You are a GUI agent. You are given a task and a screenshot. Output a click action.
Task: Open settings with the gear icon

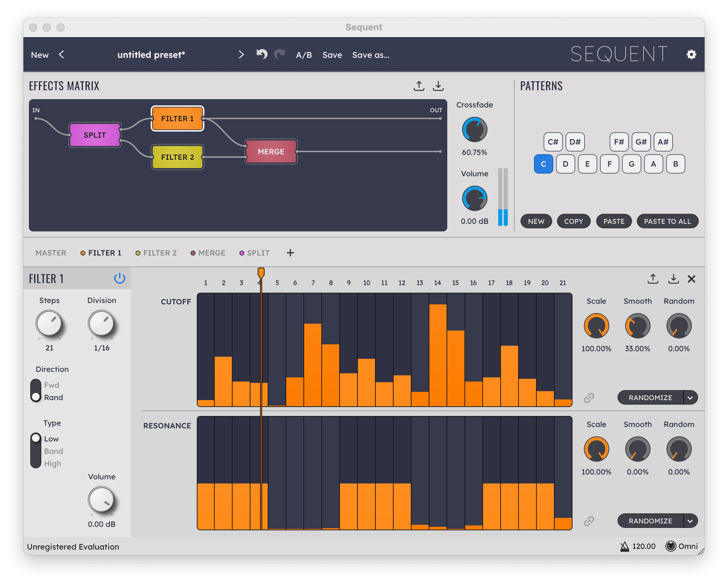click(691, 54)
